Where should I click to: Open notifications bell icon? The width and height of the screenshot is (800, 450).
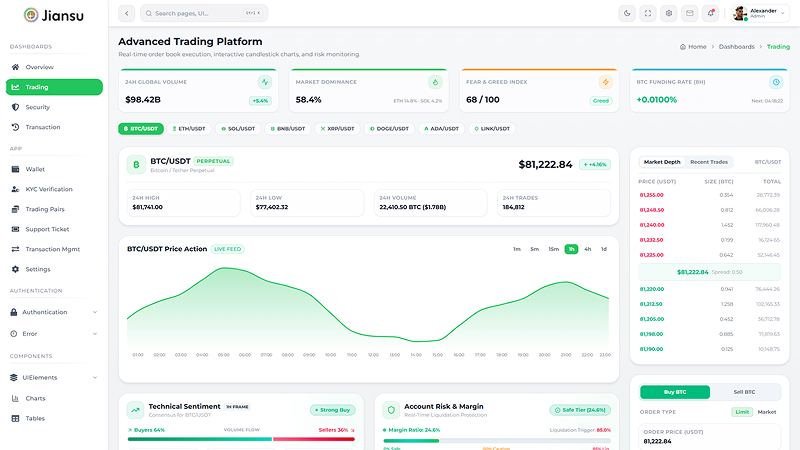[x=711, y=13]
